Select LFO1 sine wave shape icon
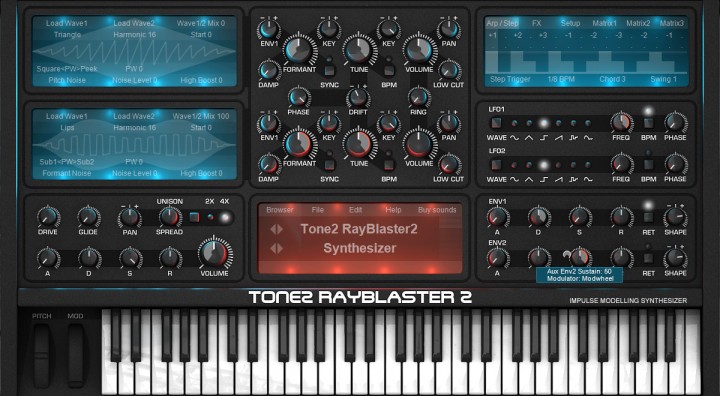Image resolution: width=720 pixels, height=396 pixels. [x=514, y=138]
